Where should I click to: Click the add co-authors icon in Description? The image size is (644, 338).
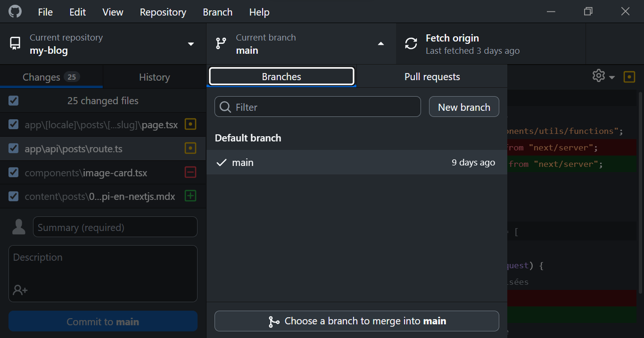[20, 290]
